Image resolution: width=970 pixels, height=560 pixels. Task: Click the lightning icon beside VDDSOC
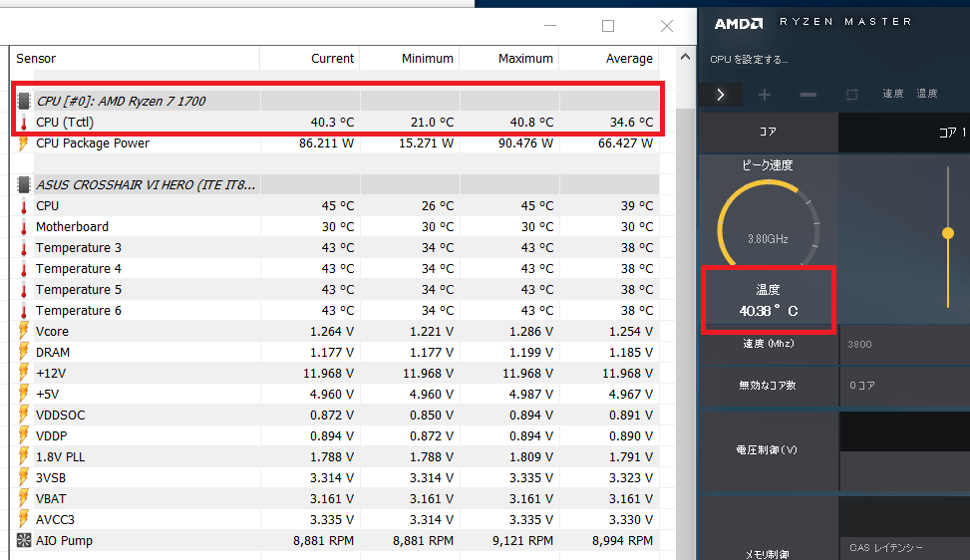click(x=24, y=416)
